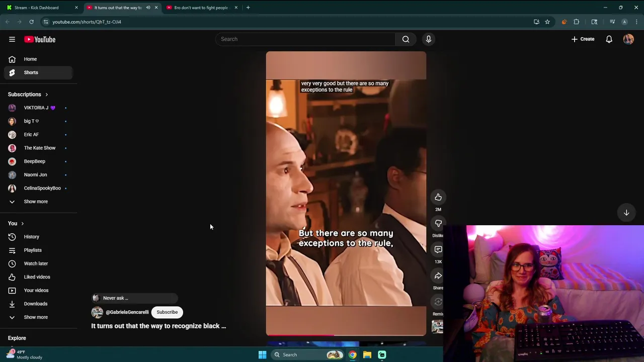Expand Show more under the You section
This screenshot has height=362, width=644.
pyautogui.click(x=39, y=317)
